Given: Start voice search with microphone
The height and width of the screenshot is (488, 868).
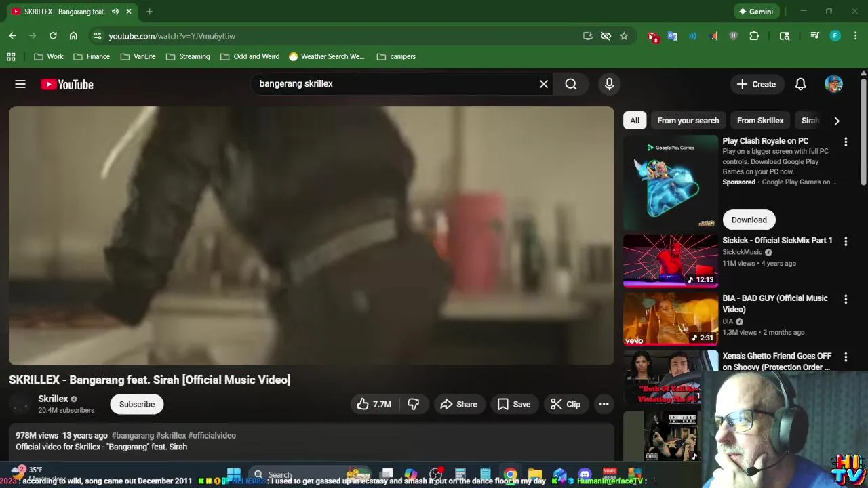Looking at the screenshot, I should (609, 84).
